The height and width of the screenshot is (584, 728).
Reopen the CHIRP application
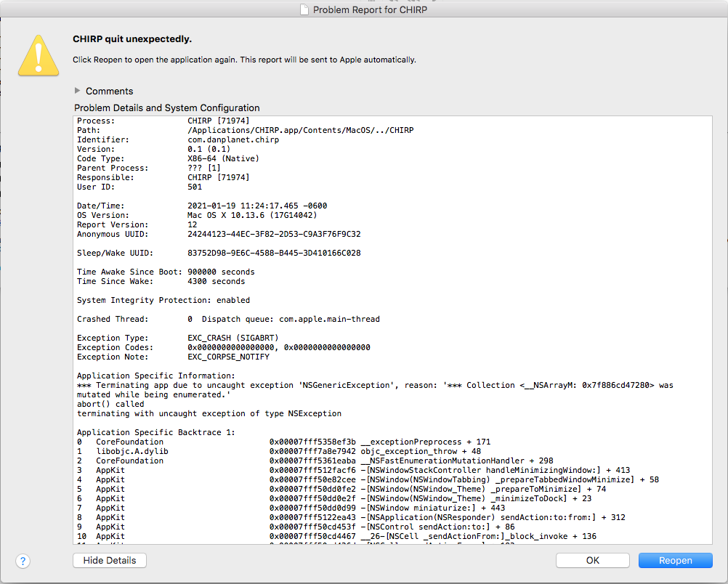point(675,560)
